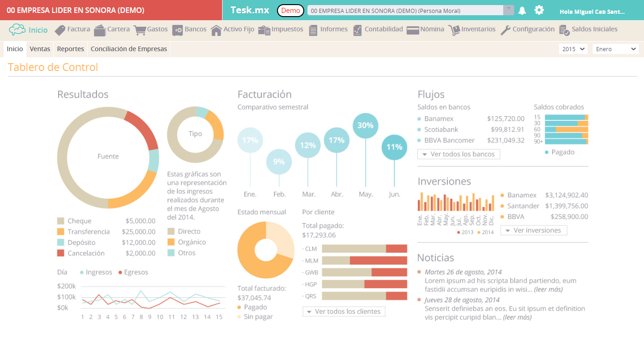Toggle Sin pagar legend
Screen dimensions: 644x337
coord(255,317)
